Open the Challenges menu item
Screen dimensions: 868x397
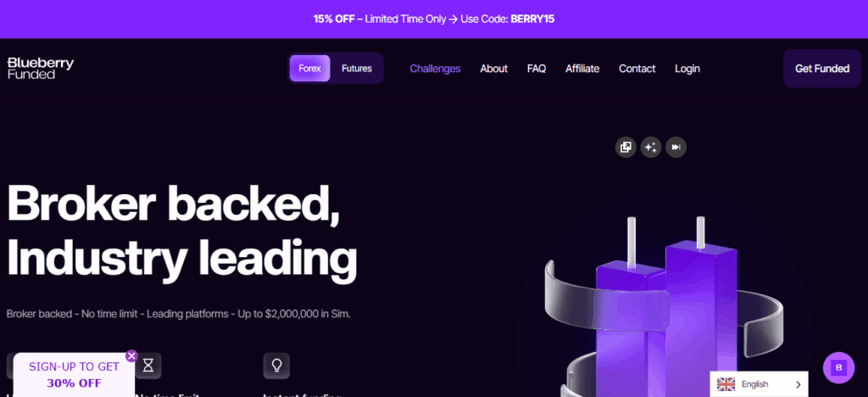(x=435, y=69)
